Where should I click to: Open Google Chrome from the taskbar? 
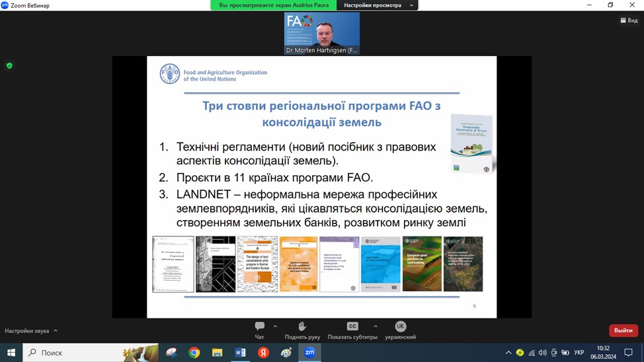pos(194,353)
